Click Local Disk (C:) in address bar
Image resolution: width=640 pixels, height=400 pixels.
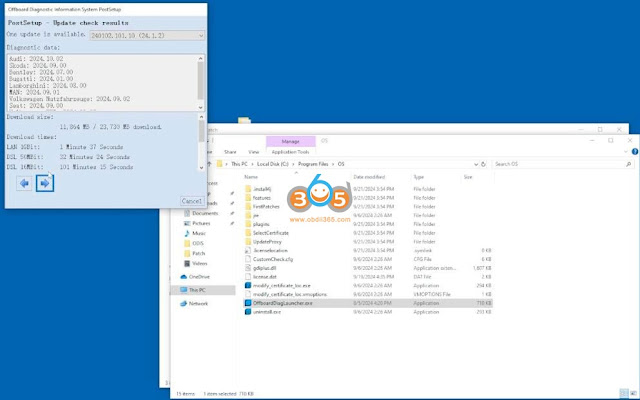click(x=273, y=164)
